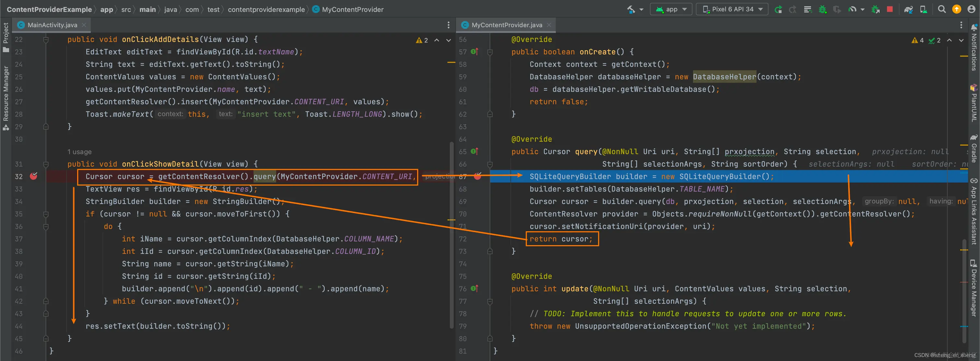
Task: Open the Pixel 6 API 34 device dropdown
Action: [x=732, y=9]
